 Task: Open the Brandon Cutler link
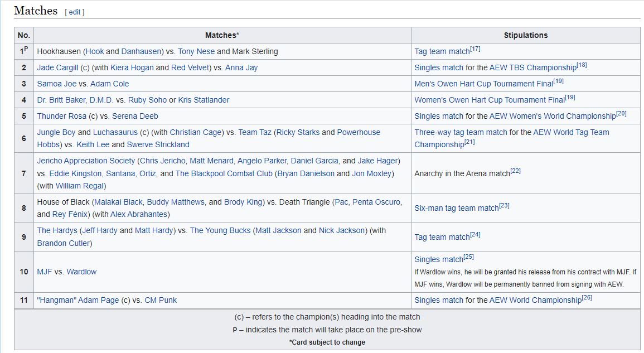[63, 243]
